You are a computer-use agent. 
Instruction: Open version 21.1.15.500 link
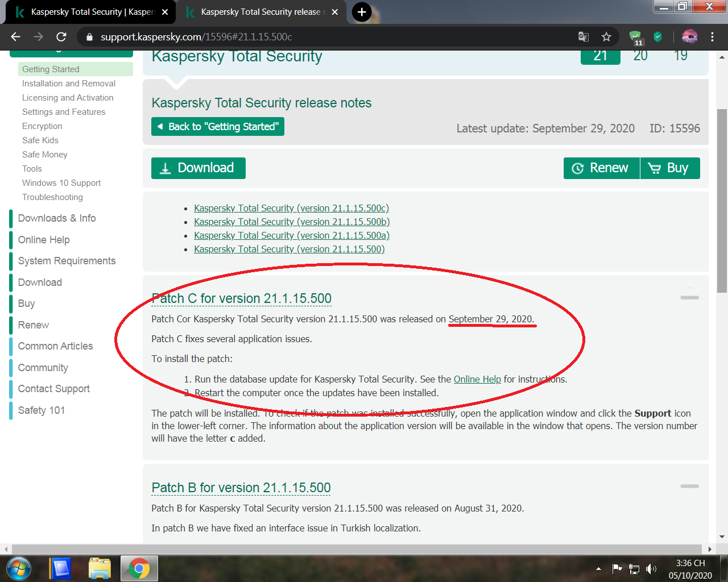(289, 249)
